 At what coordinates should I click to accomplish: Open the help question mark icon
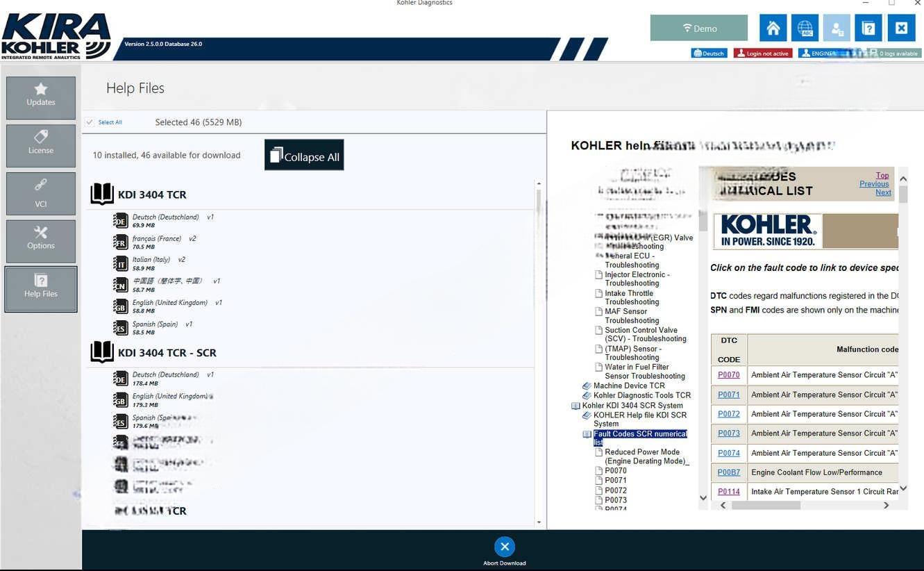point(868,28)
